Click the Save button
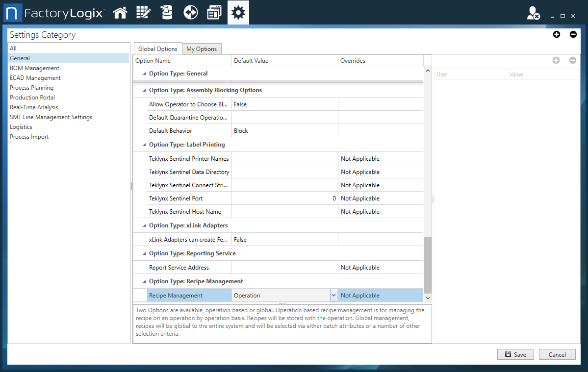 (x=515, y=354)
